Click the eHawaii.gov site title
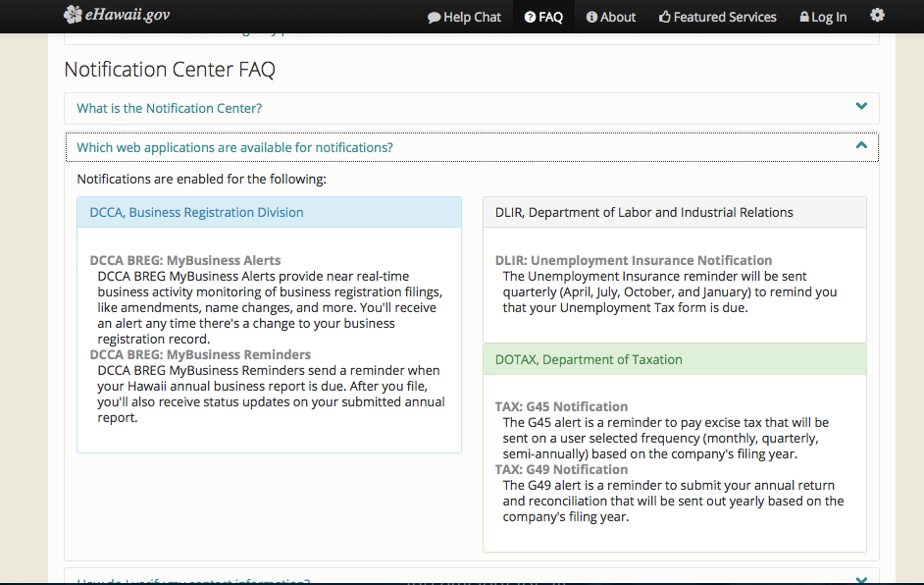Viewport: 924px width, 585px height. (128, 14)
